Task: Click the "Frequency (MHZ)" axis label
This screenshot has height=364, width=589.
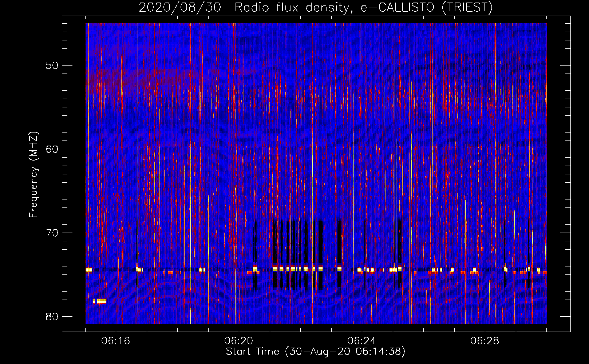Action: click(33, 175)
